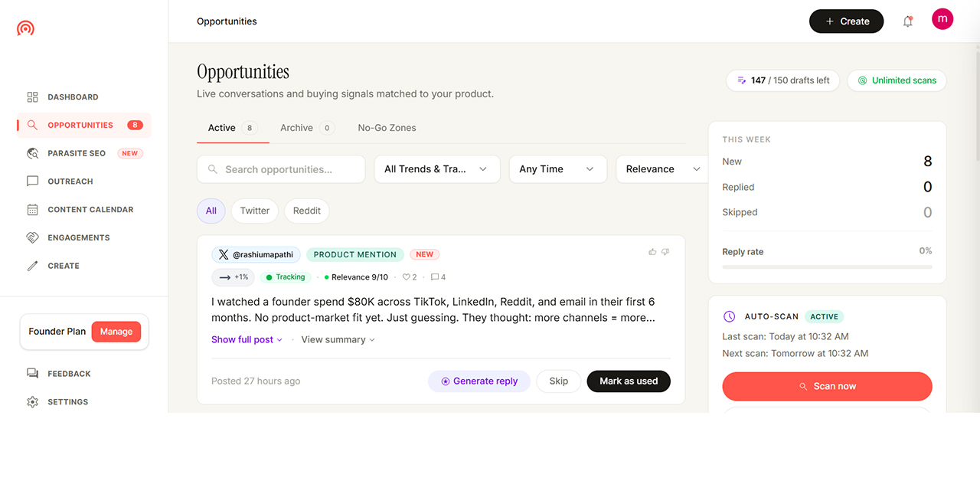This screenshot has width=980, height=481.
Task: Click the app logo in the sidebar
Action: pyautogui.click(x=25, y=28)
